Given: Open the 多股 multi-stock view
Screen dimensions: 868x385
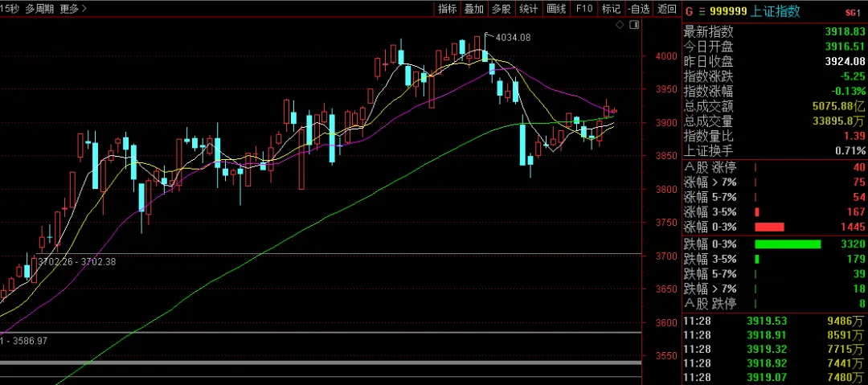Looking at the screenshot, I should coord(501,8).
